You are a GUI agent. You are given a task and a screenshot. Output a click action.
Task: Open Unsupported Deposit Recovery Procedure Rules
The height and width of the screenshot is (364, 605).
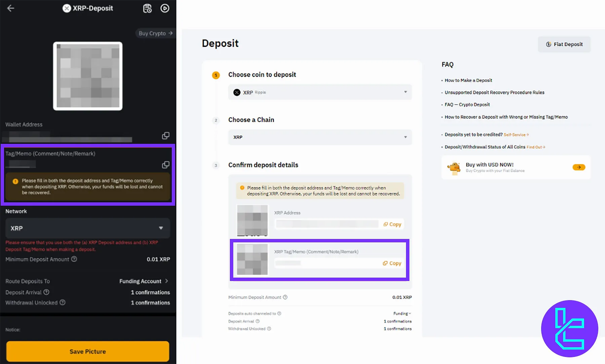point(494,92)
